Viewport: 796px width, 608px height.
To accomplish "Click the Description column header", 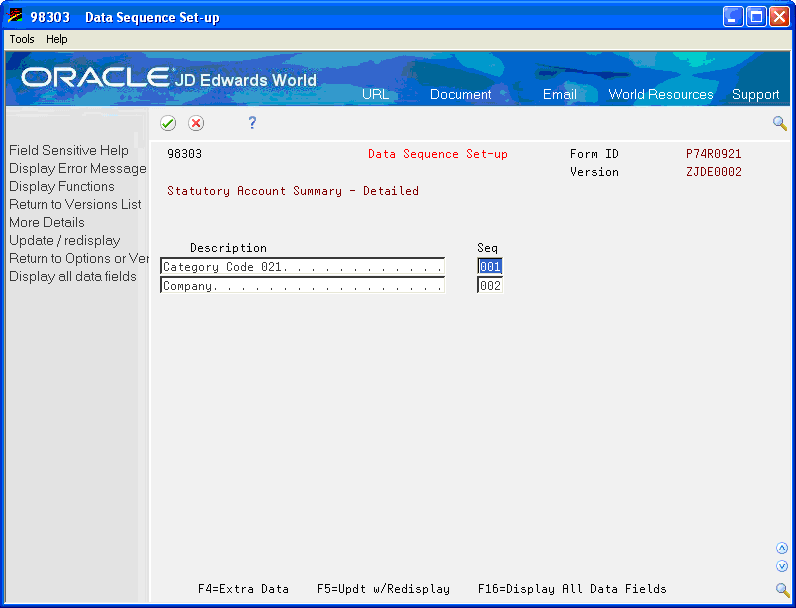I will [228, 248].
